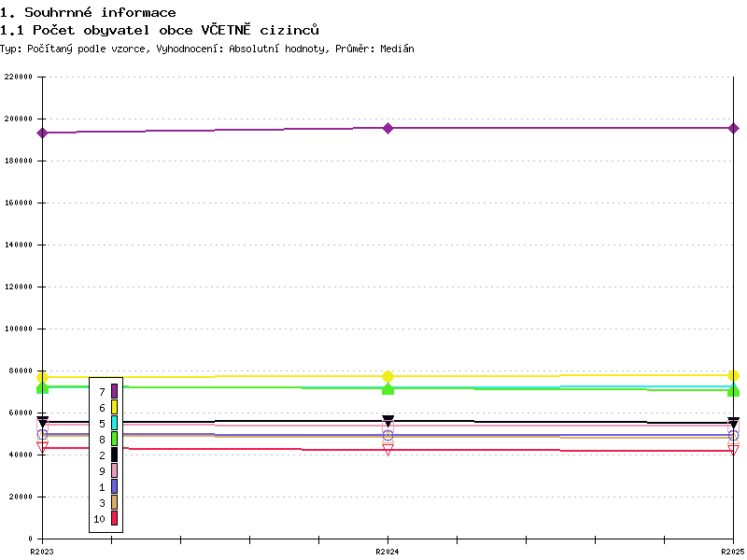This screenshot has width=747, height=560.
Task: Click the purple diamond marker at R2024
Action: pos(388,128)
